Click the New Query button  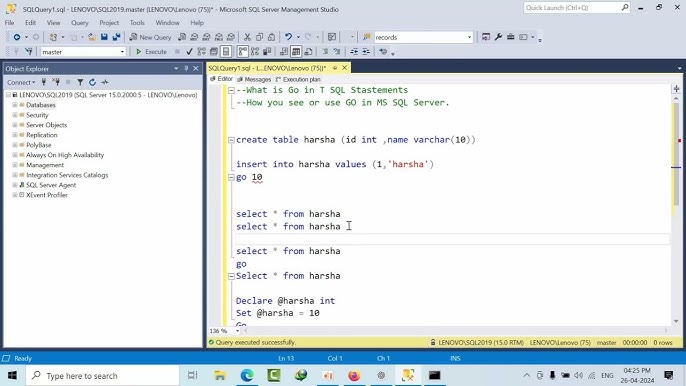tap(150, 37)
